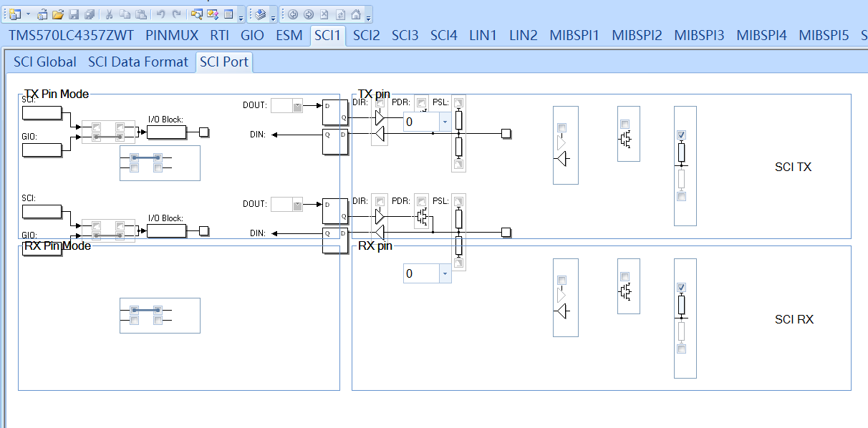Click the magnifier preview toolbar icon
The image size is (868, 428).
197,14
